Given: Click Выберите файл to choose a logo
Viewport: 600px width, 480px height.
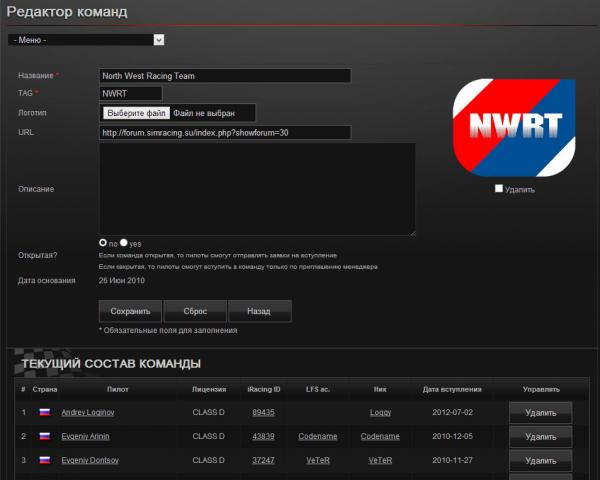Looking at the screenshot, I should [x=135, y=113].
